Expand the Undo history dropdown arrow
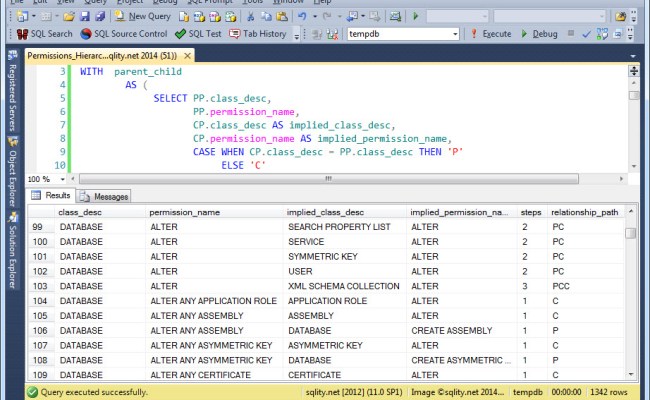 (x=315, y=17)
